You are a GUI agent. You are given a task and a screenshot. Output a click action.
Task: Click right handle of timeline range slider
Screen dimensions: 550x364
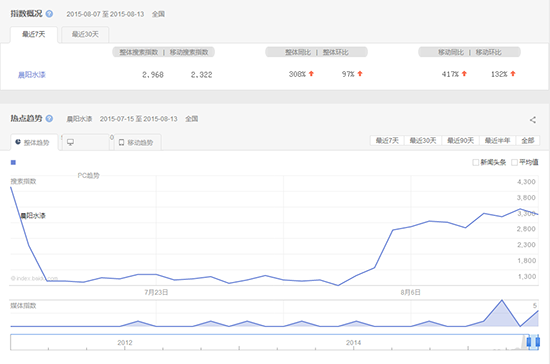pos(537,342)
